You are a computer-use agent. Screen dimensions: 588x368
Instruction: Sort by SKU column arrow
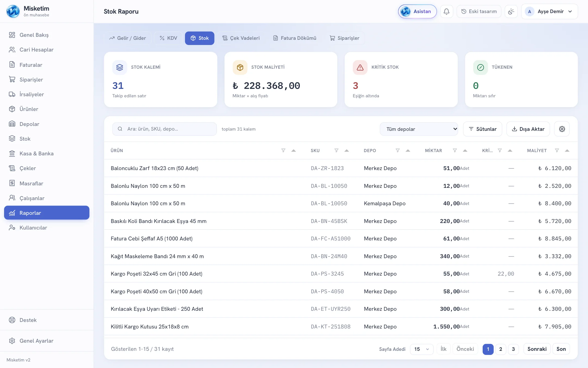(x=347, y=150)
